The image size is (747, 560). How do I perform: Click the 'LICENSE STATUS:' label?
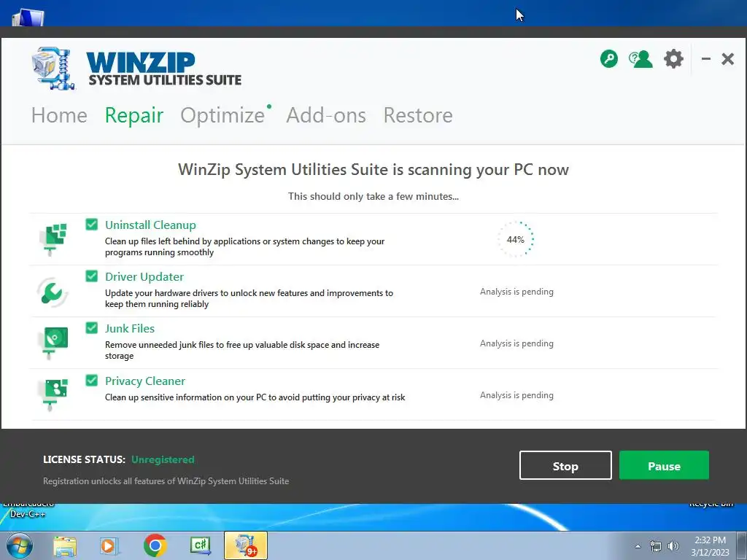84,459
